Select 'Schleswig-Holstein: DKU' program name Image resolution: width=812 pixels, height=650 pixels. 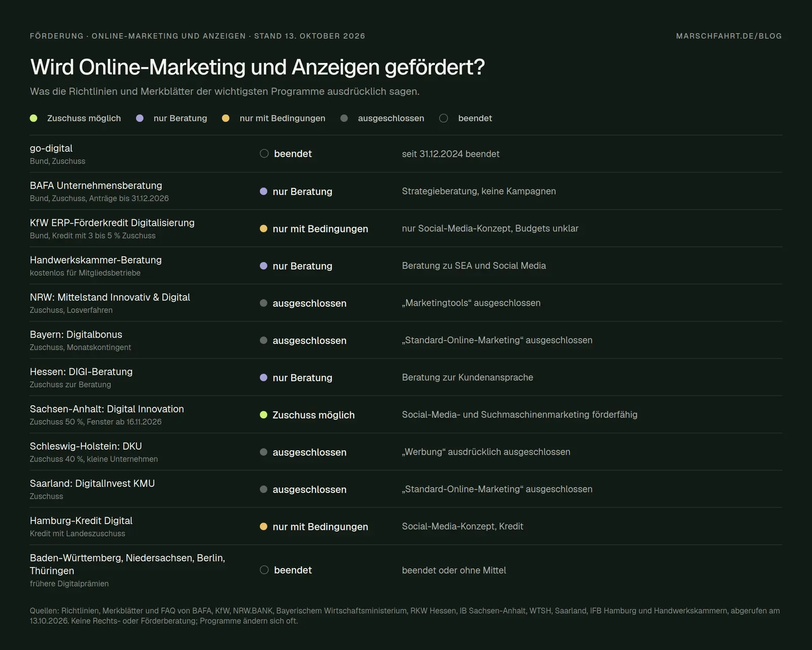86,446
